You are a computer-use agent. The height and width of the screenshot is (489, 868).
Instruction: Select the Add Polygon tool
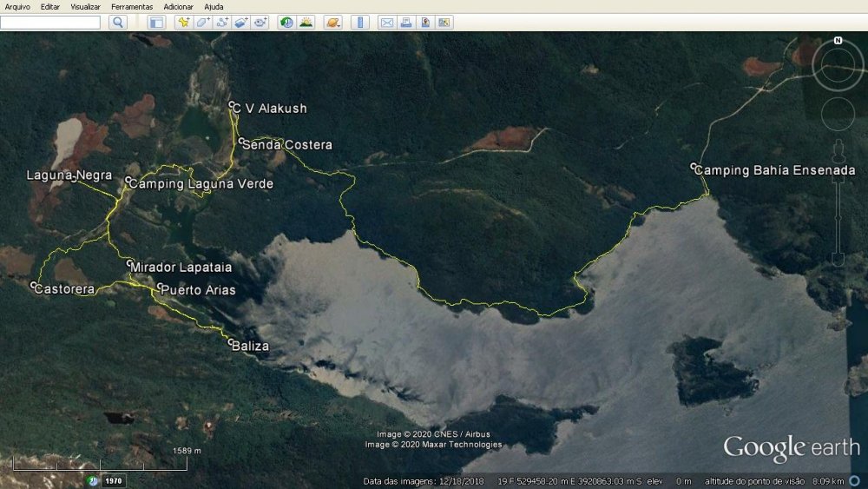coord(202,23)
